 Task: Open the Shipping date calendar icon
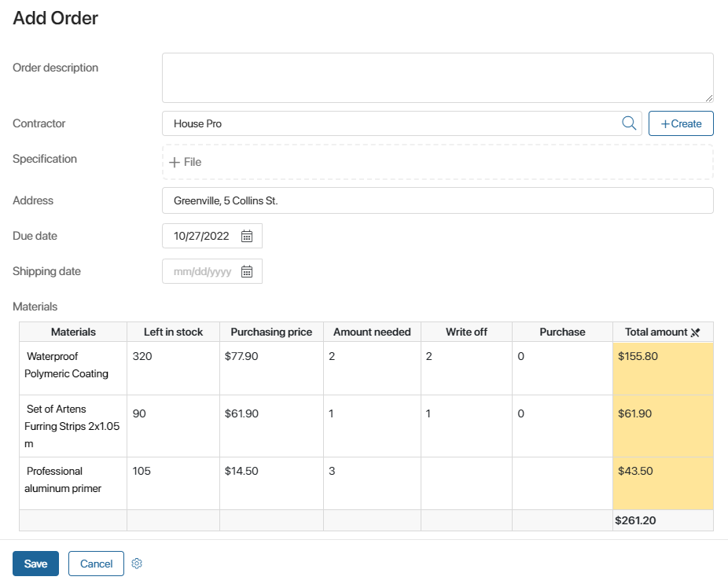click(x=247, y=271)
